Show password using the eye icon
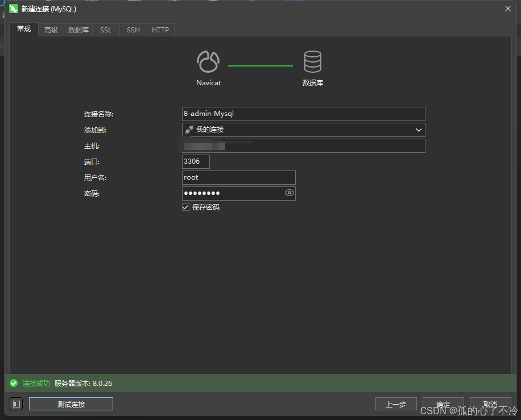The width and height of the screenshot is (521, 420). tap(290, 193)
